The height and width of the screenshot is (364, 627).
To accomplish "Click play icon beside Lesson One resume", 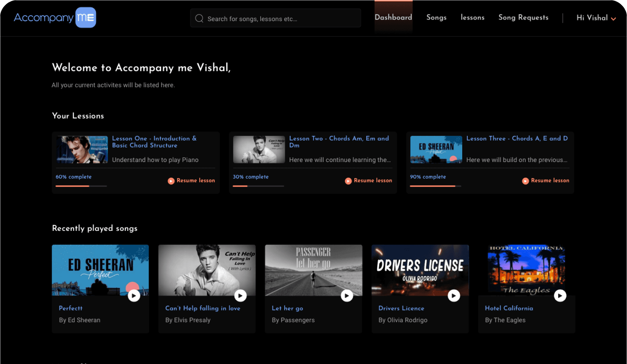I will click(x=171, y=181).
